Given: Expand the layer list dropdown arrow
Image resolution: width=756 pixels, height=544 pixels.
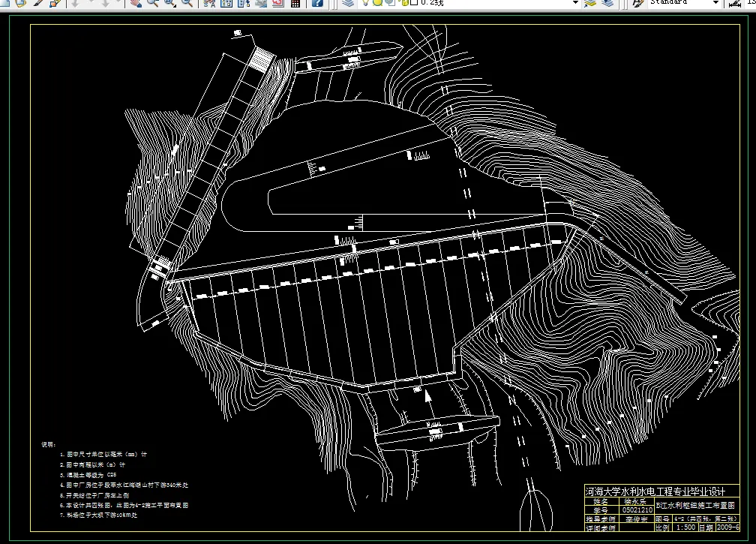Looking at the screenshot, I should click(x=575, y=3).
